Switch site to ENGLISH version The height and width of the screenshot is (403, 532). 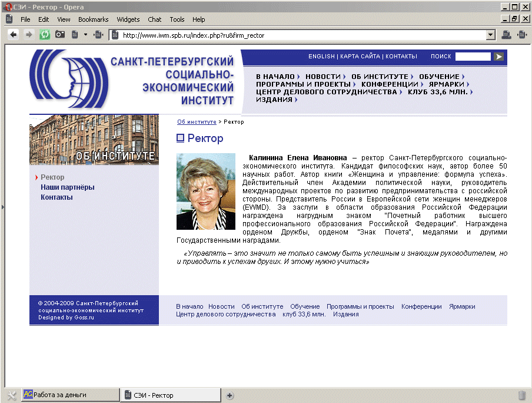321,57
